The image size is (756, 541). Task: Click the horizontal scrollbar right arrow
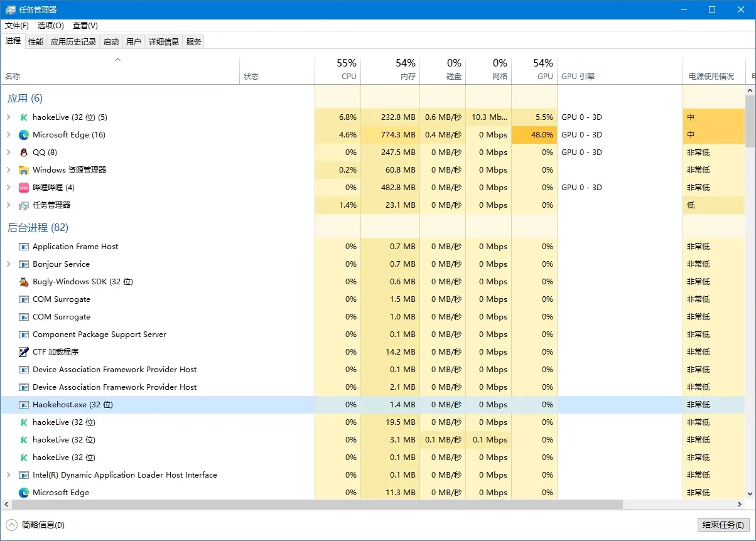point(740,505)
